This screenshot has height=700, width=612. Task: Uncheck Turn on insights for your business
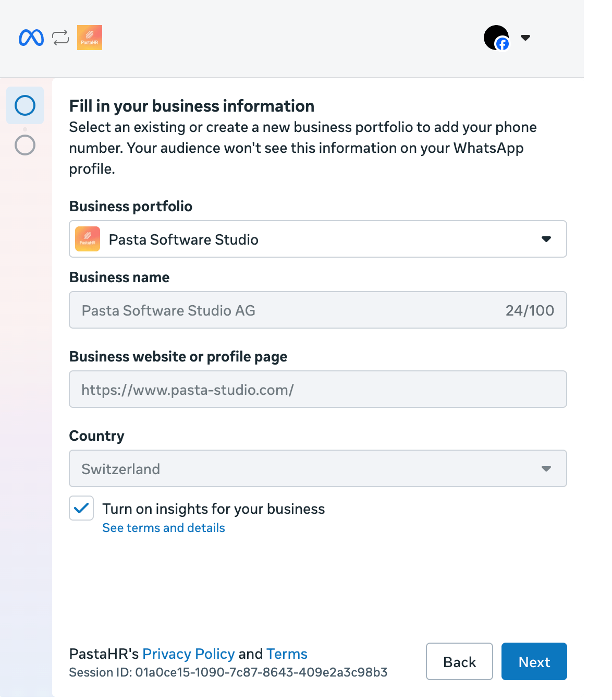click(x=81, y=508)
